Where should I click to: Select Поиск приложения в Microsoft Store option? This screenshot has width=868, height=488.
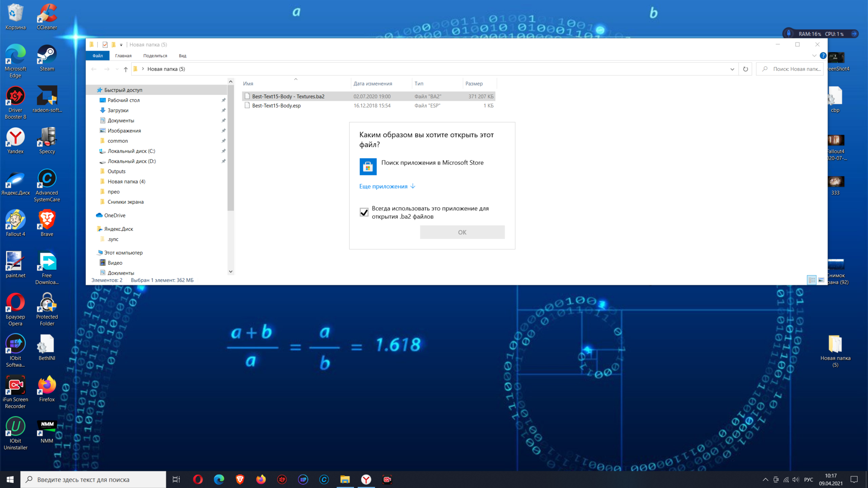point(432,163)
